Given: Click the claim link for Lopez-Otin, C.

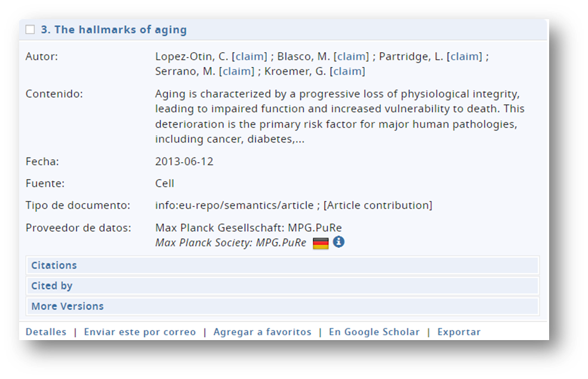Looking at the screenshot, I should point(250,56).
